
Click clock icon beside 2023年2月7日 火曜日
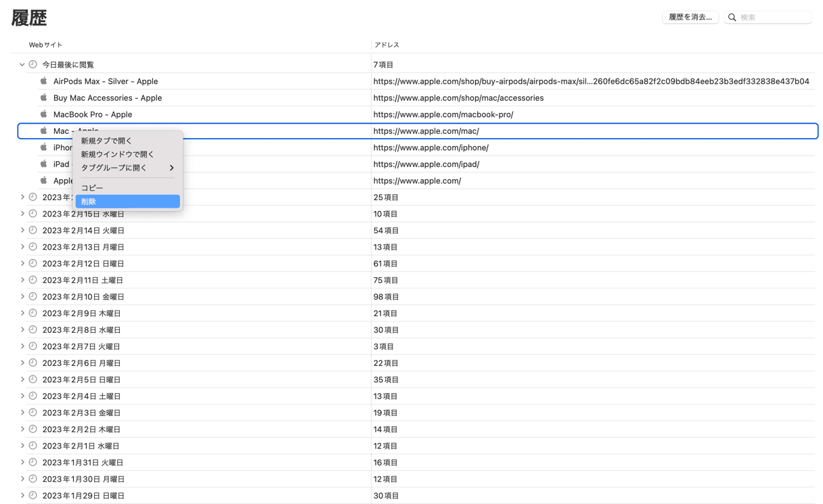point(32,346)
